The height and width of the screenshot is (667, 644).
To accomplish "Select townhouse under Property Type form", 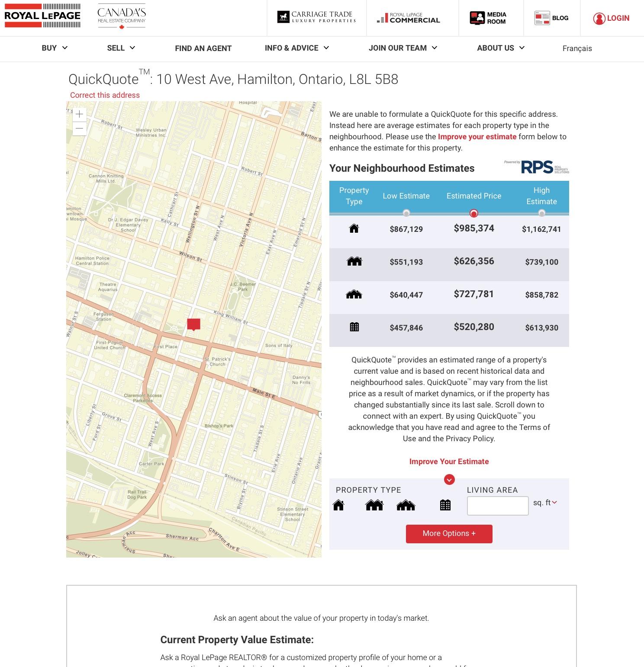I will 406,505.
